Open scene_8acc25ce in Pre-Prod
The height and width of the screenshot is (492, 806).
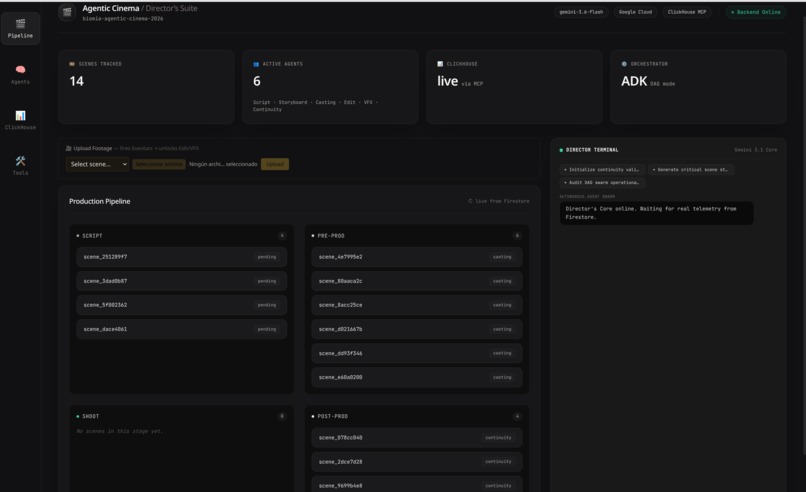pyautogui.click(x=417, y=305)
